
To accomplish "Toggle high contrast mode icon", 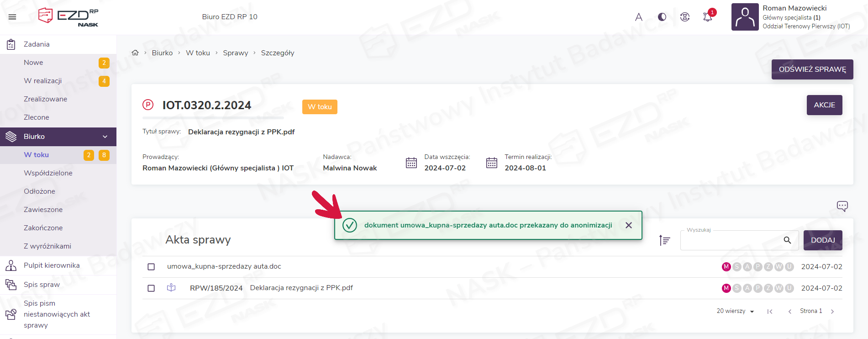I will click(x=662, y=17).
